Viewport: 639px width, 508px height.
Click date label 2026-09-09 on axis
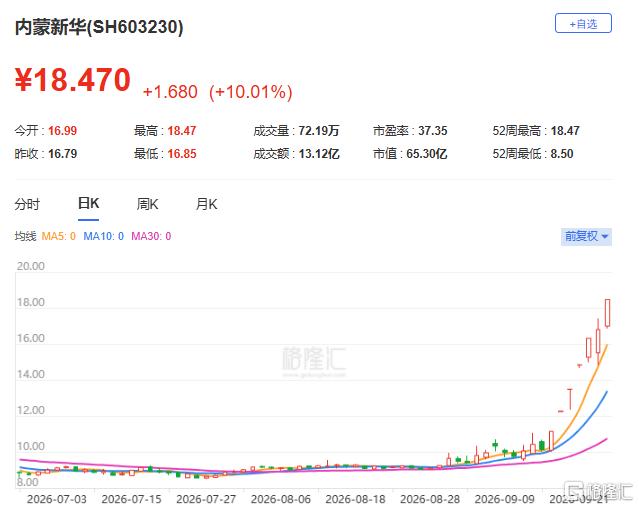tap(504, 499)
